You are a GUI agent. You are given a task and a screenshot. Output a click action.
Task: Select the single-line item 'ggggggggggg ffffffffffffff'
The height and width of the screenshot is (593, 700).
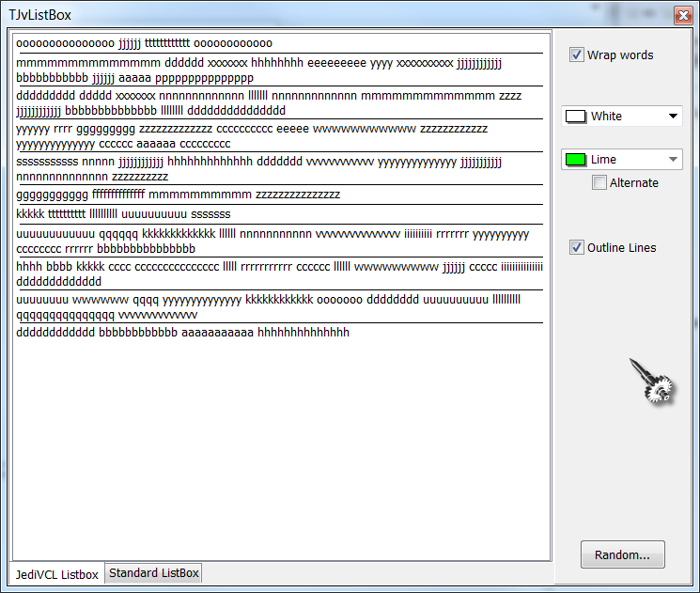(x=179, y=195)
